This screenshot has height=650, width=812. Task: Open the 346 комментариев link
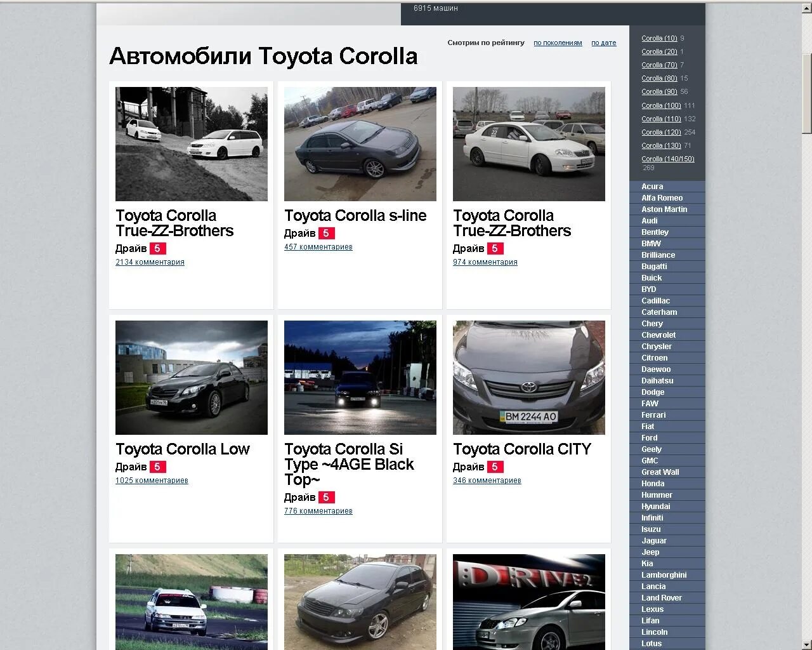[487, 481]
